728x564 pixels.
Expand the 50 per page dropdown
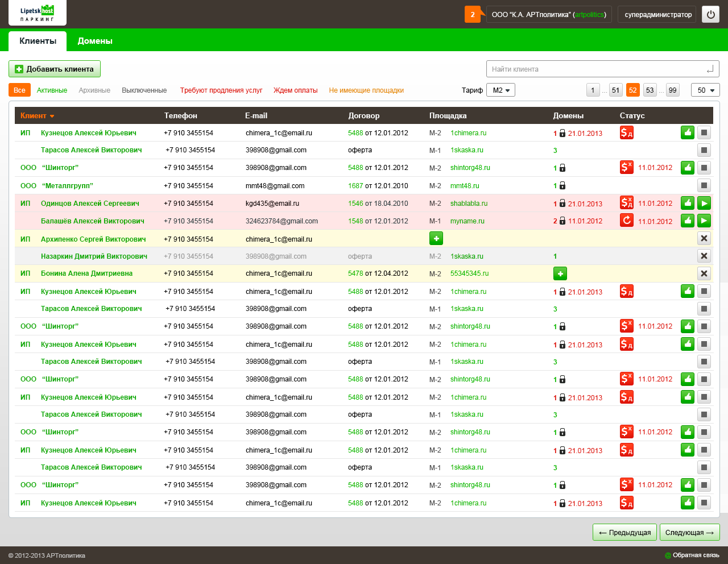[x=705, y=90]
